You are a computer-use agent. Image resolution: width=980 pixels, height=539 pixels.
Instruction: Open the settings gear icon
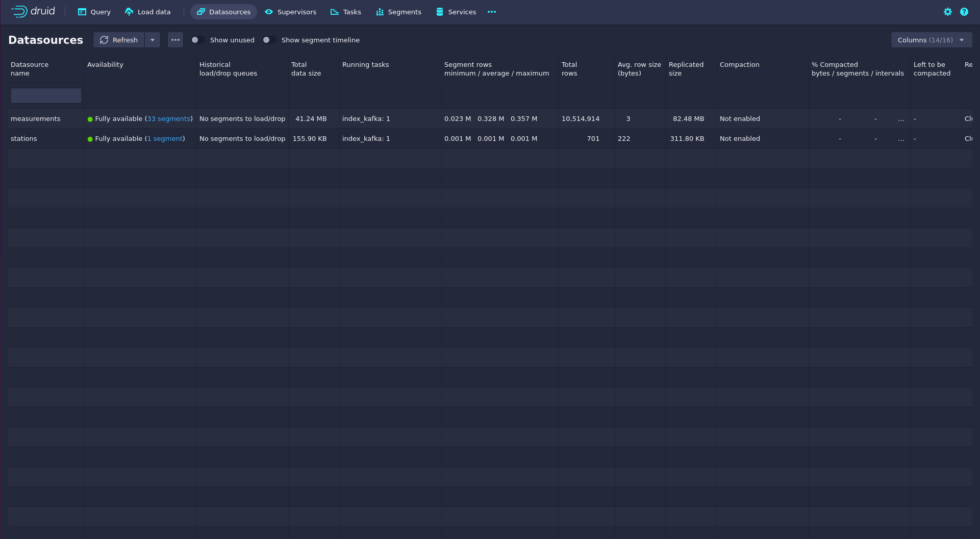947,12
